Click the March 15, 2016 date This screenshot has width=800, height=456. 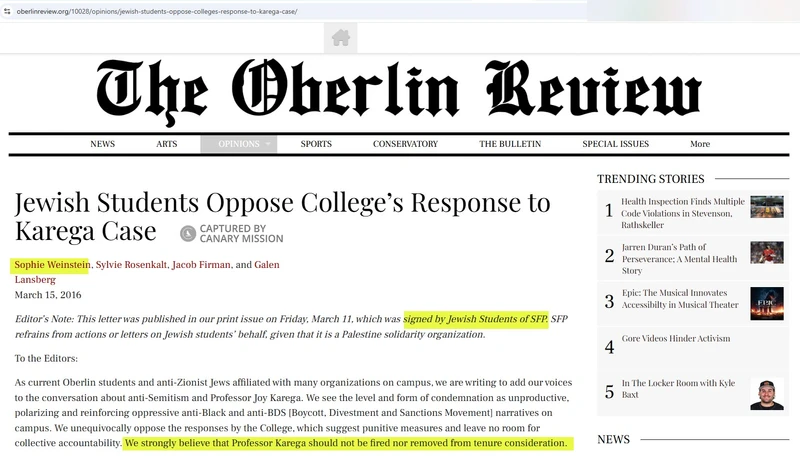click(x=48, y=295)
